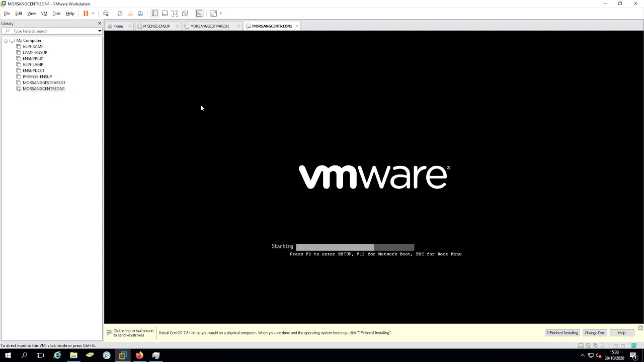This screenshot has height=362, width=644.
Task: Close the Library panel
Action: pyautogui.click(x=99, y=23)
